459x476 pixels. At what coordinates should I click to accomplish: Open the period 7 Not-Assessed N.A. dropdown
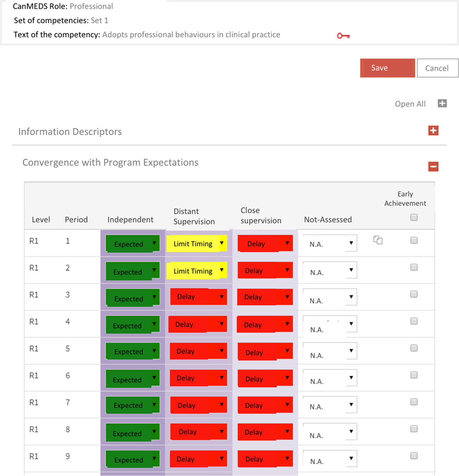[x=330, y=405]
